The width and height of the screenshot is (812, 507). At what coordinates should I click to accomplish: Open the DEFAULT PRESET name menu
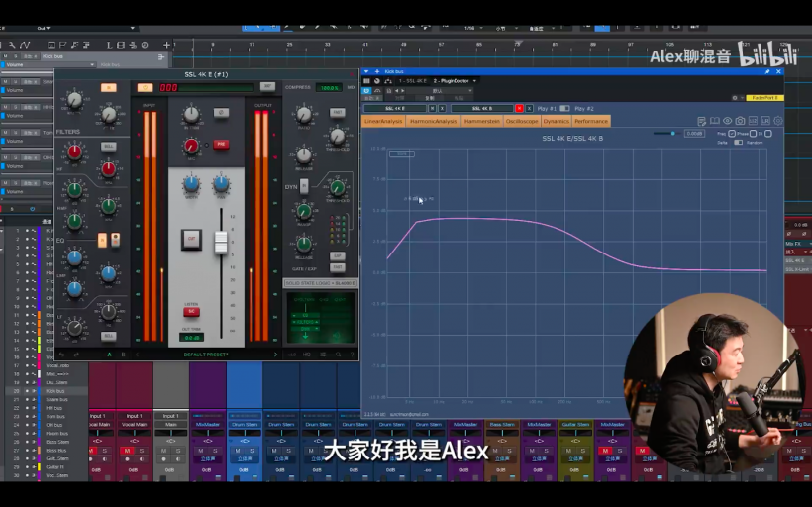(x=206, y=355)
